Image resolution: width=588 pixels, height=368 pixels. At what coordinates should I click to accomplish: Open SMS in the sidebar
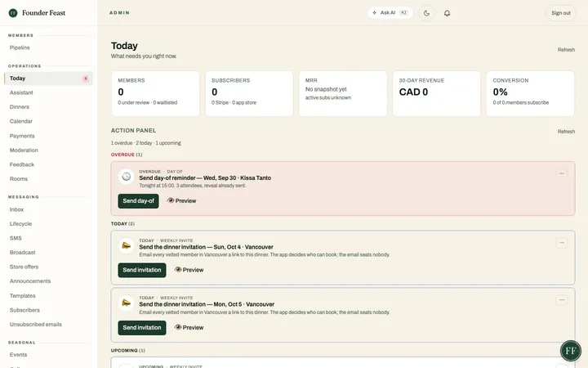tap(16, 238)
